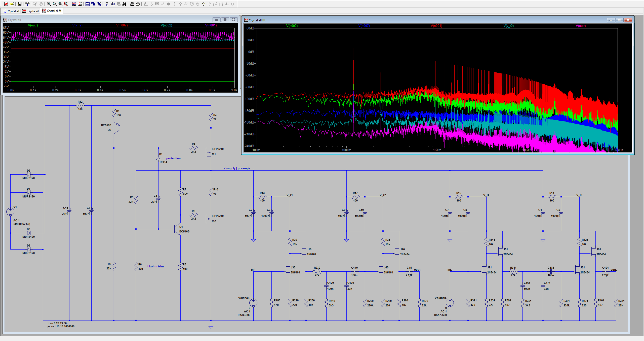Click V(outr) trace label in FFT window
644x341 pixels.
[x=581, y=26]
